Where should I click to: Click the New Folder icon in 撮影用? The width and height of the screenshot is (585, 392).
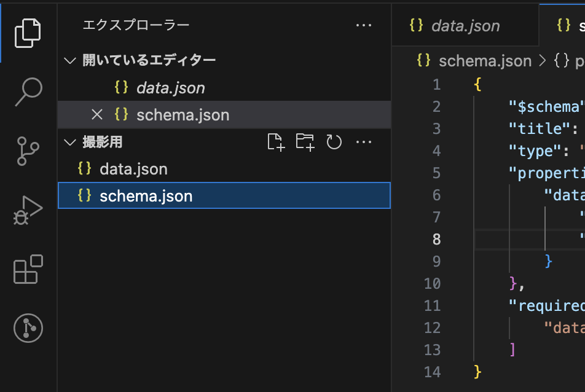pos(305,141)
